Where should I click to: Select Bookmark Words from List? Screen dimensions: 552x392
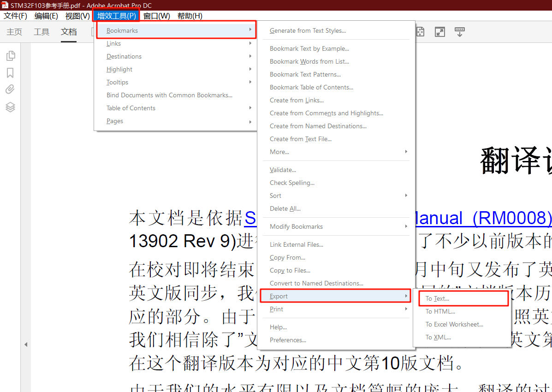point(336,62)
